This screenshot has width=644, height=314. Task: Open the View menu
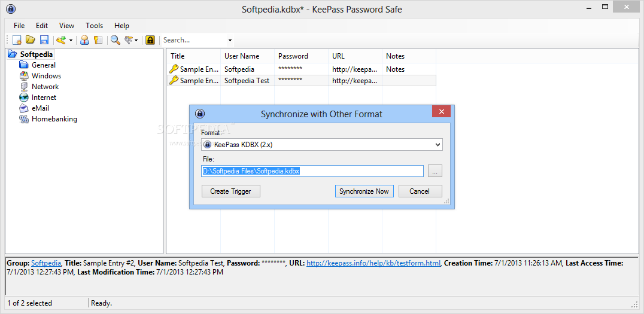66,26
